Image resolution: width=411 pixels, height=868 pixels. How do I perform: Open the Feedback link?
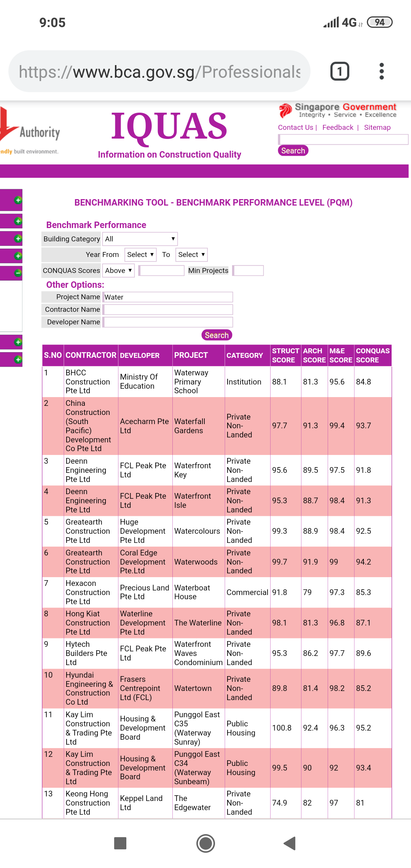click(x=338, y=128)
